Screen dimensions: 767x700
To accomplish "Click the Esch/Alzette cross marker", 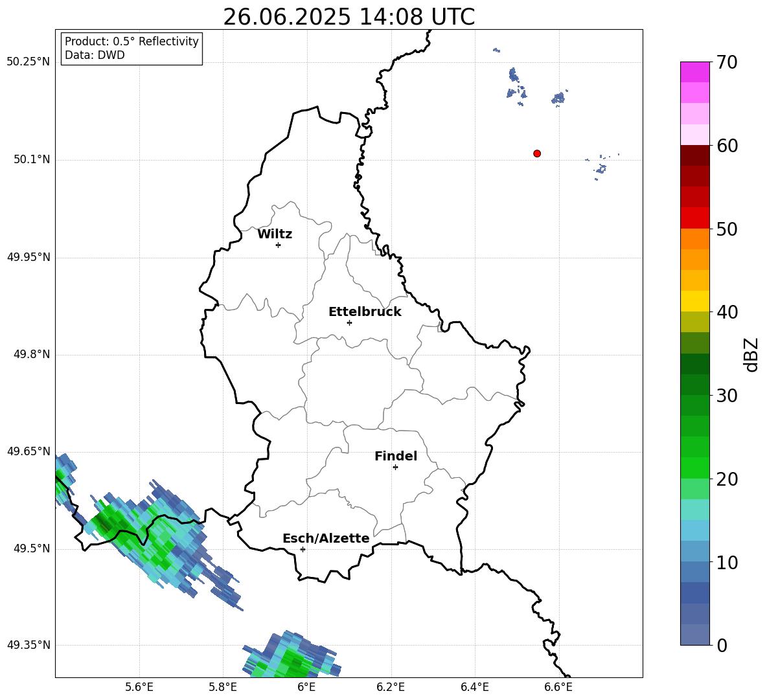I will coord(303,549).
